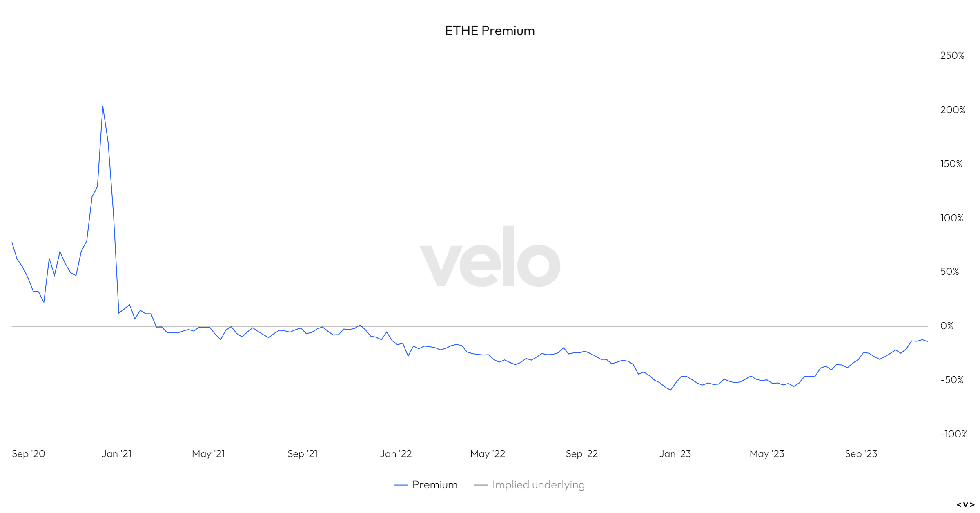
Task: Click the velo watermark logo
Action: click(490, 257)
